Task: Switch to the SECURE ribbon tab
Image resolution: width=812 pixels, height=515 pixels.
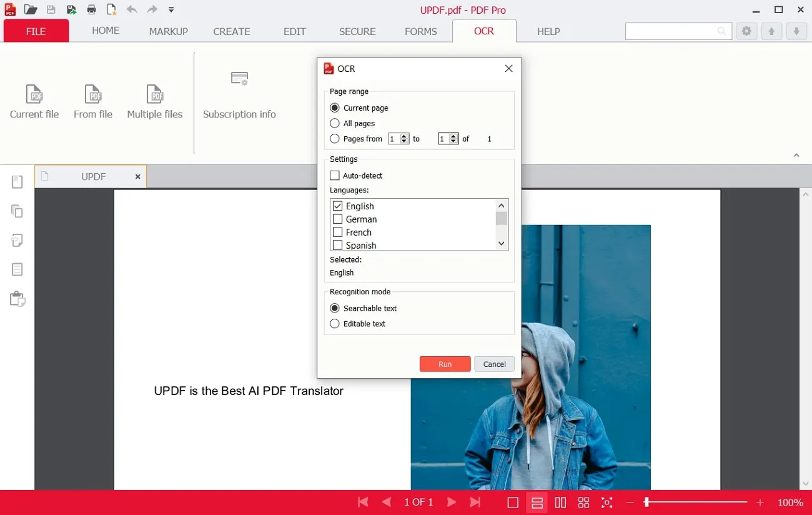Action: (357, 31)
